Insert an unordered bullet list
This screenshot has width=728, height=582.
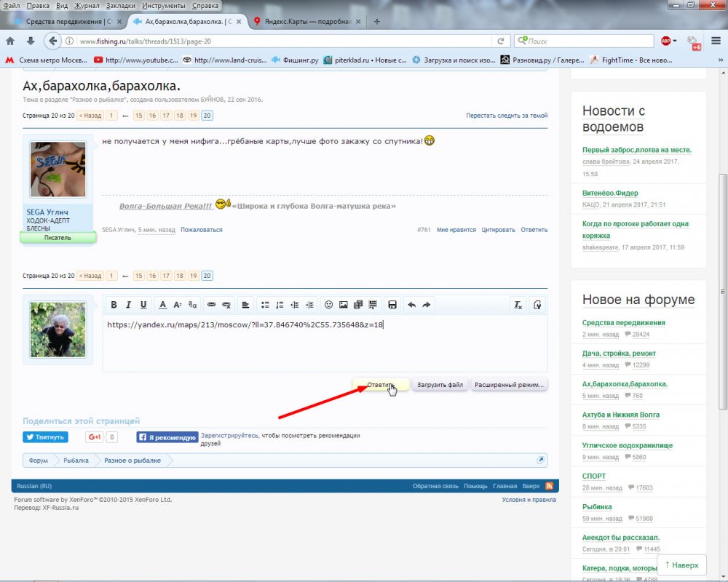(x=265, y=305)
